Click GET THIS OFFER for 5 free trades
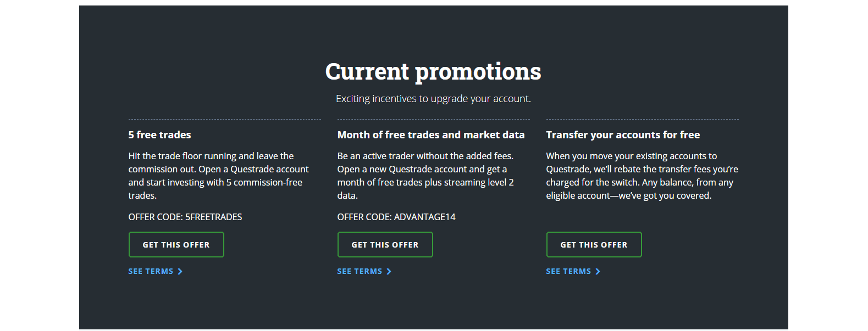This screenshot has height=331, width=868. point(176,244)
